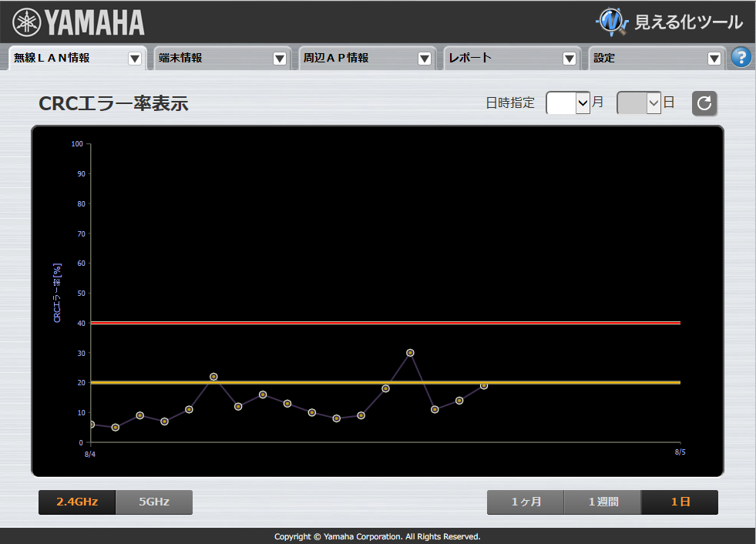Switch to the 5GHz band
The width and height of the screenshot is (756, 544).
[x=154, y=502]
